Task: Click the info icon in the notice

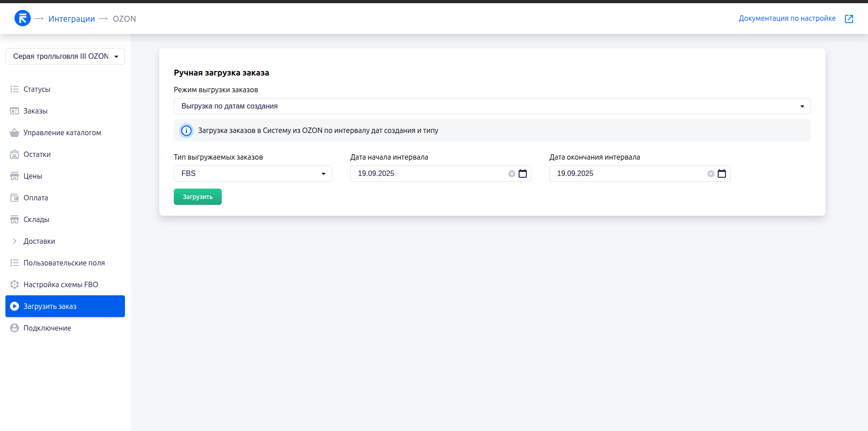Action: (x=186, y=131)
